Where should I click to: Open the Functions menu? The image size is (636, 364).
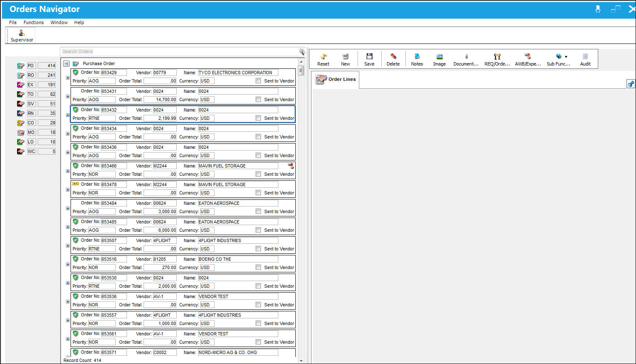34,22
